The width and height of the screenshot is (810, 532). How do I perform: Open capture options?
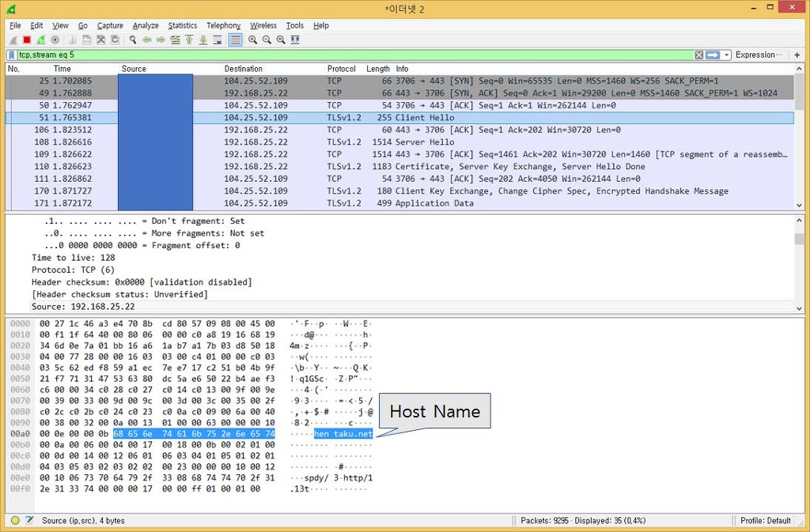(x=55, y=40)
